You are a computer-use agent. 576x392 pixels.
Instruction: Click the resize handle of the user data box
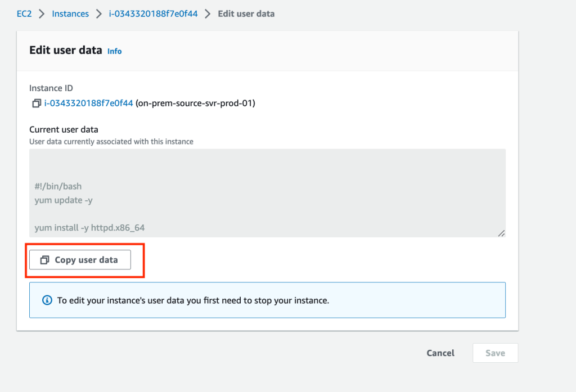[501, 232]
